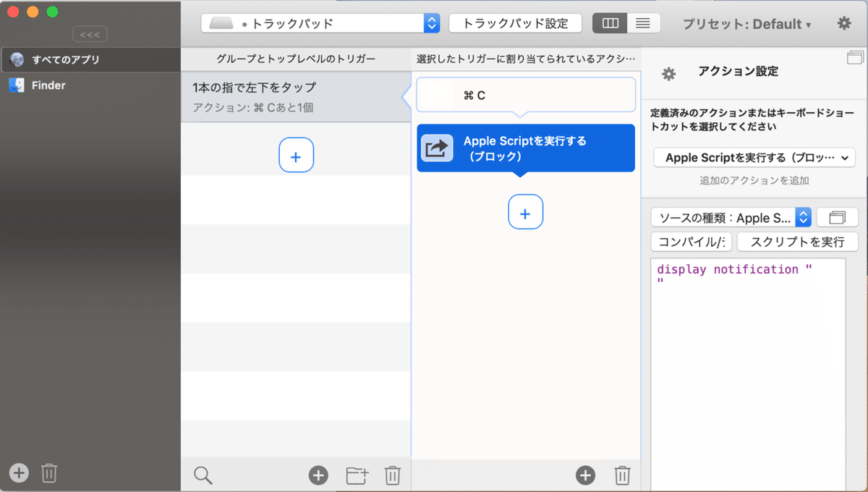Image resolution: width=868 pixels, height=492 pixels.
Task: Open トラックパッド設定 settings
Action: click(x=514, y=22)
